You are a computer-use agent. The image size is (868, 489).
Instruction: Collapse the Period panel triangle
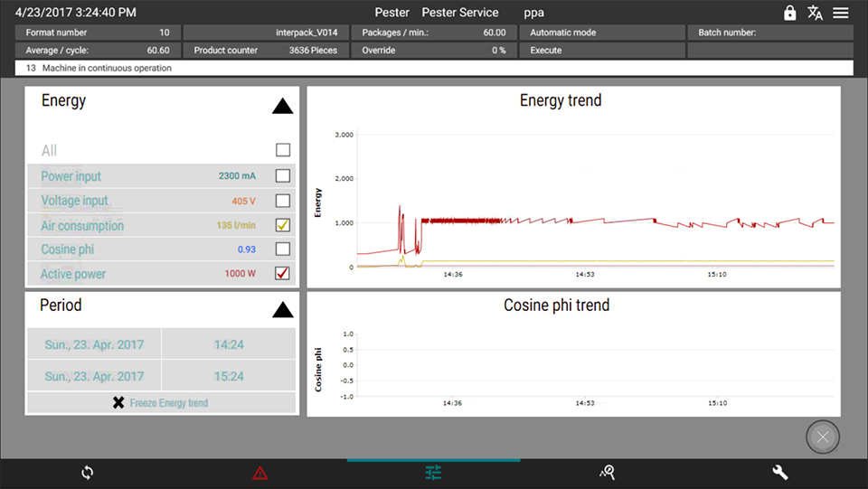tap(282, 311)
